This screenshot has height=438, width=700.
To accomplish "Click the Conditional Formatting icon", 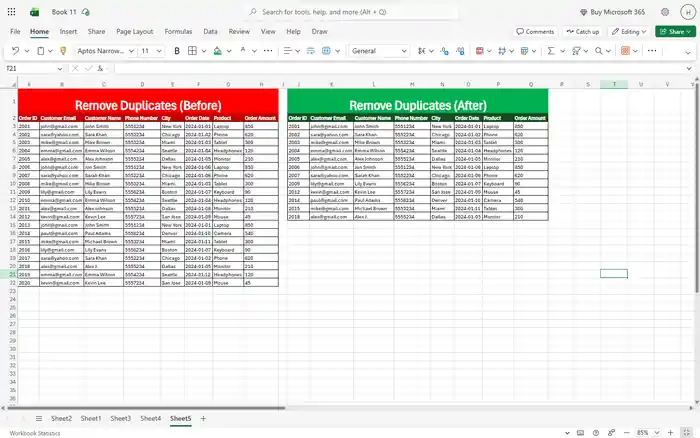I will (480, 51).
